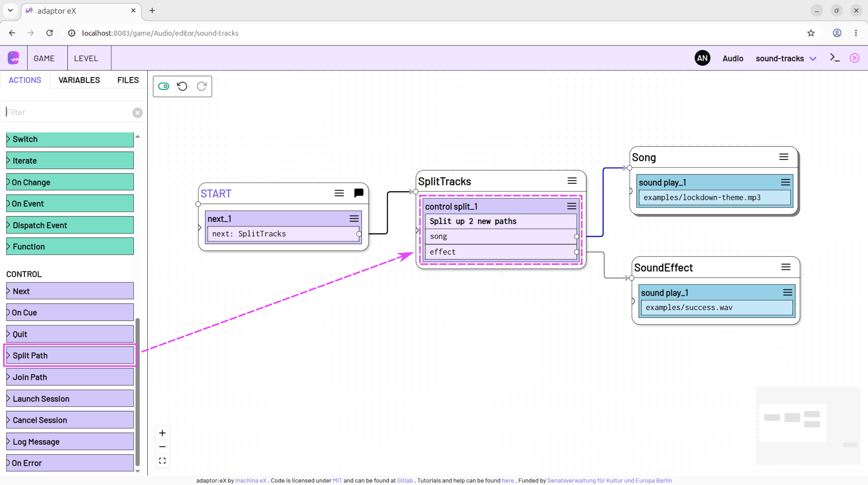Expand the Split Path action

point(70,355)
